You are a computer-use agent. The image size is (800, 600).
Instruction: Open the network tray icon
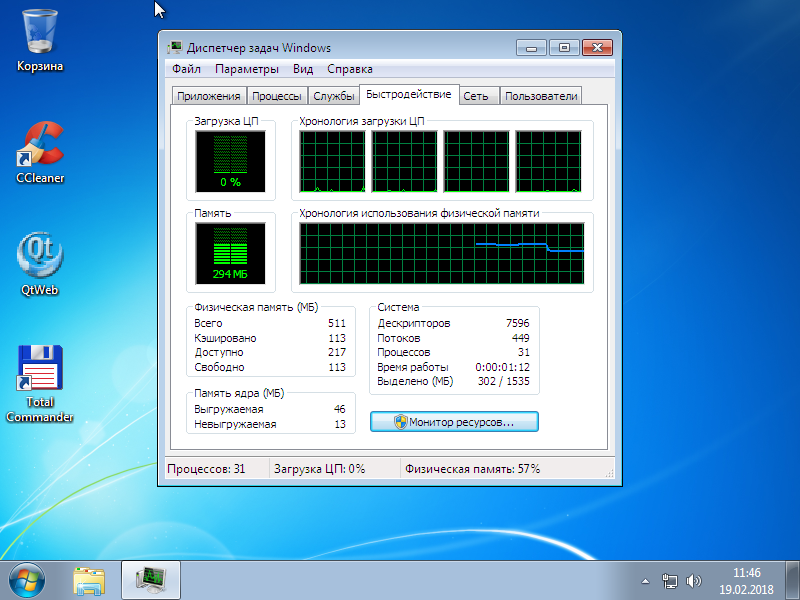669,581
